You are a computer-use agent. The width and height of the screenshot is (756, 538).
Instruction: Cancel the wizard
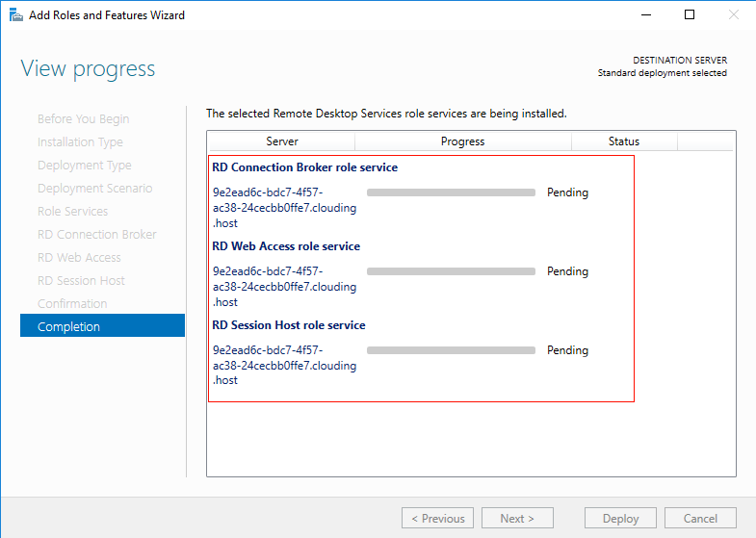tap(700, 518)
